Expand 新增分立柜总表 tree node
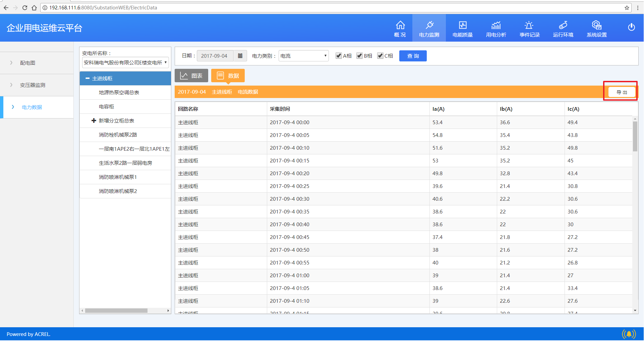Image resolution: width=644 pixels, height=341 pixels. (x=94, y=120)
